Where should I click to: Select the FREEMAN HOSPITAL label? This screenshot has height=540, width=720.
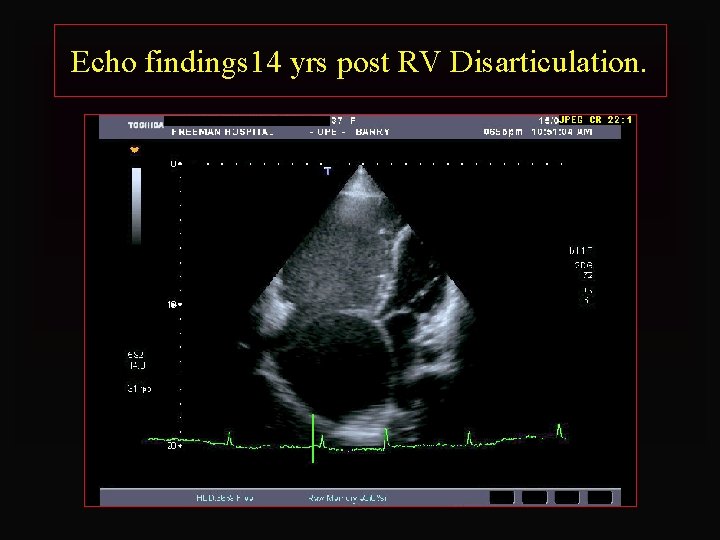click(222, 132)
